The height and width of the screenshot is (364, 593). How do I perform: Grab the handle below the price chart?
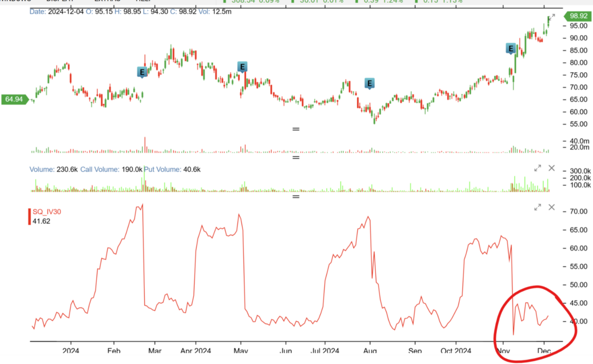(x=296, y=129)
